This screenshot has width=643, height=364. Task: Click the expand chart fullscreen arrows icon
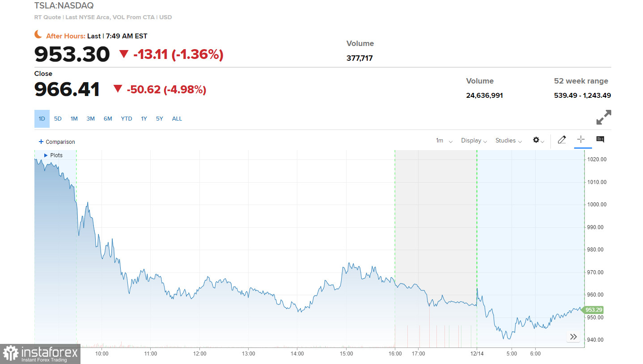click(604, 117)
